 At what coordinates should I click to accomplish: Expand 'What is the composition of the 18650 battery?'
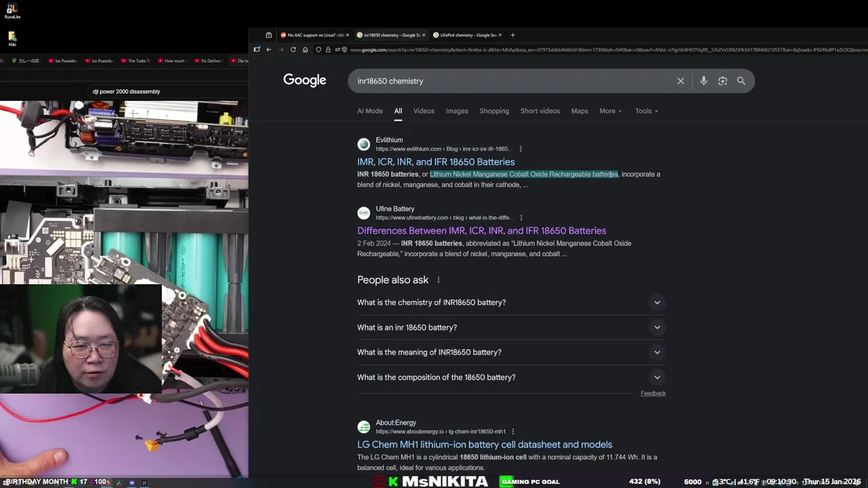[x=511, y=378]
